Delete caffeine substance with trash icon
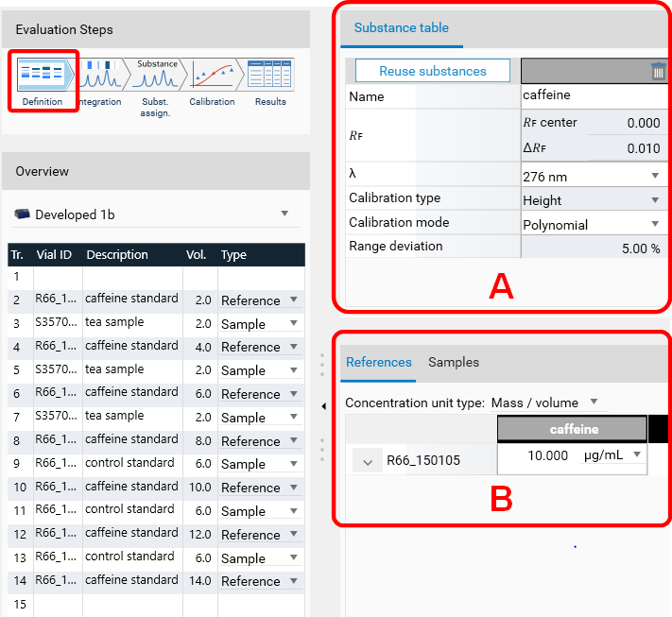The height and width of the screenshot is (617, 672). point(659,71)
